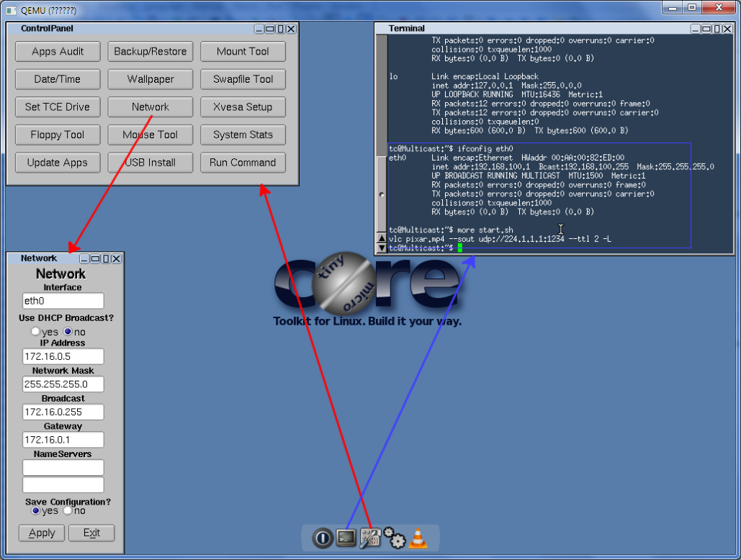Viewport: 741px width, 560px height.
Task: Click the Set TCE Drive button
Action: (58, 107)
